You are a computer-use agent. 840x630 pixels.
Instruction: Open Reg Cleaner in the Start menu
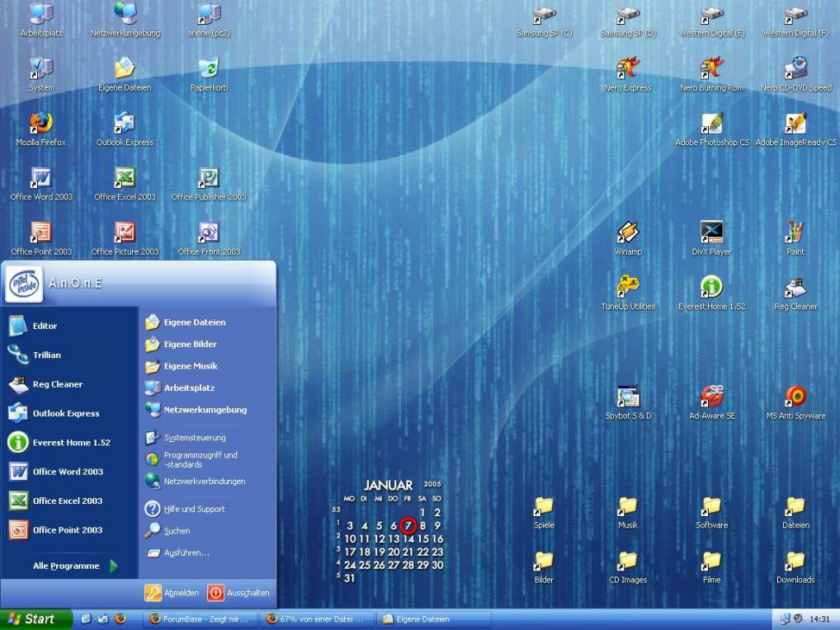click(69, 384)
